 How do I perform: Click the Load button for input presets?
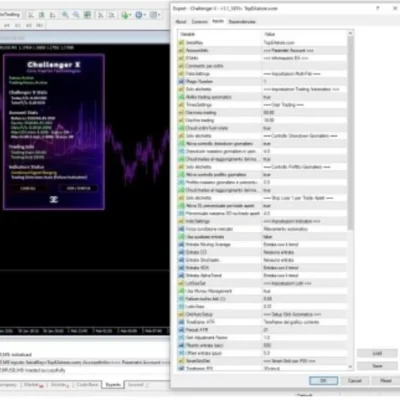click(377, 353)
